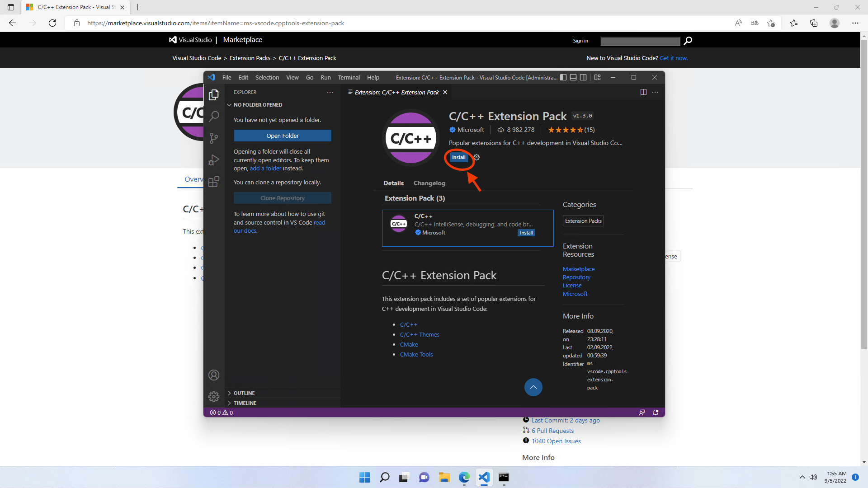Image resolution: width=868 pixels, height=488 pixels.
Task: Open the CMake Tools link
Action: 416,354
